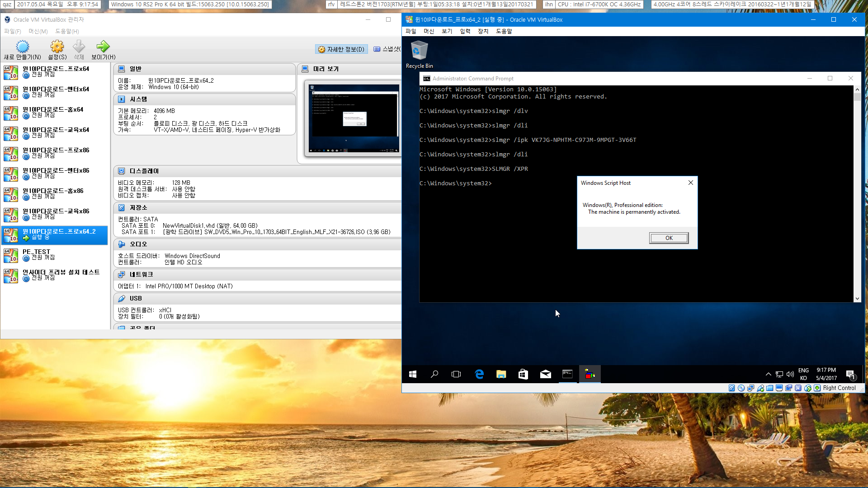868x488 pixels.
Task: Click the Command Prompt title bar icon
Action: click(x=426, y=79)
